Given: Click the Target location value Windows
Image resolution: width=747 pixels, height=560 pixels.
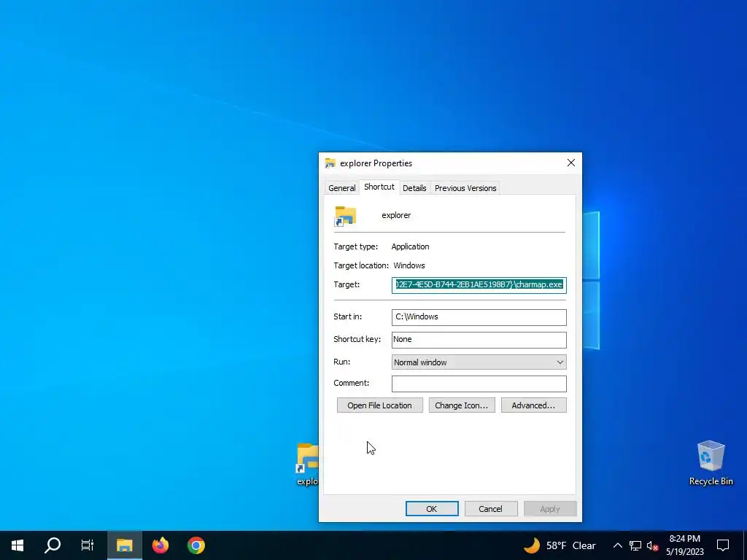Looking at the screenshot, I should coord(409,265).
